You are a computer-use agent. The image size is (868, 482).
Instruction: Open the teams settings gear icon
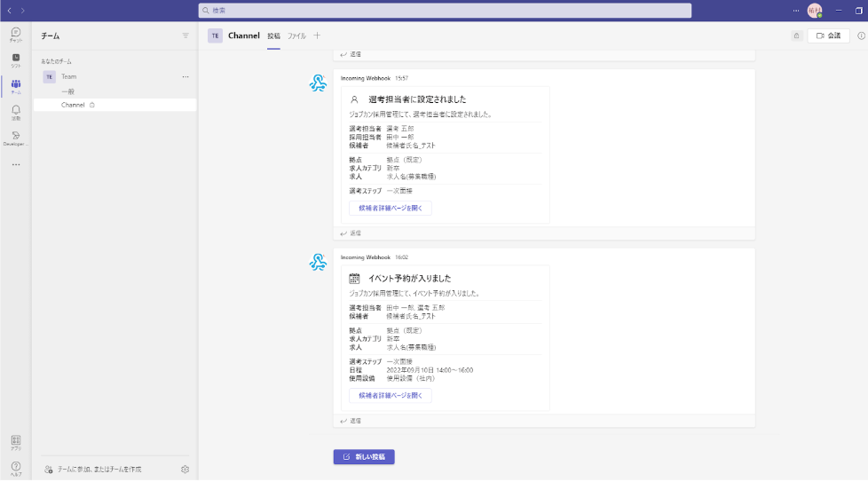[x=185, y=469]
